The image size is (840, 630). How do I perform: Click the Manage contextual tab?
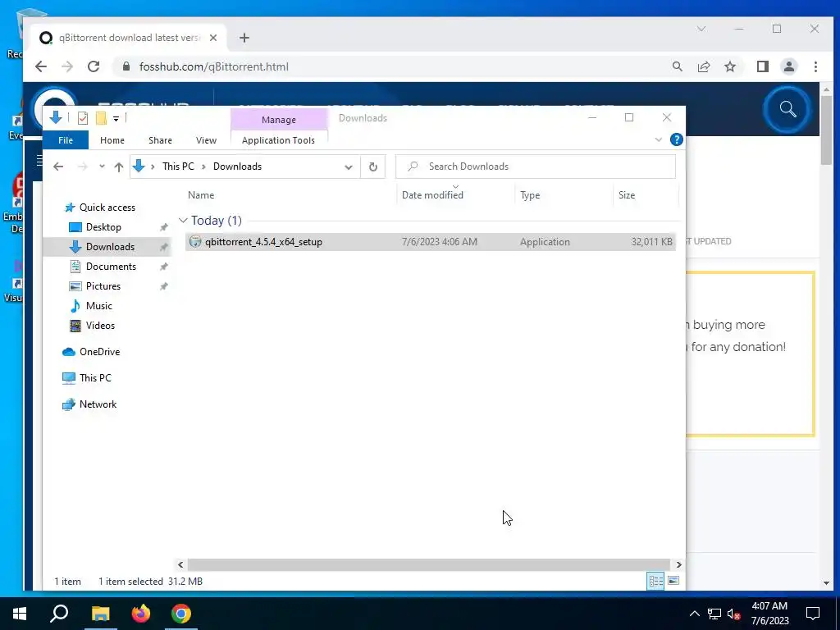coord(279,120)
